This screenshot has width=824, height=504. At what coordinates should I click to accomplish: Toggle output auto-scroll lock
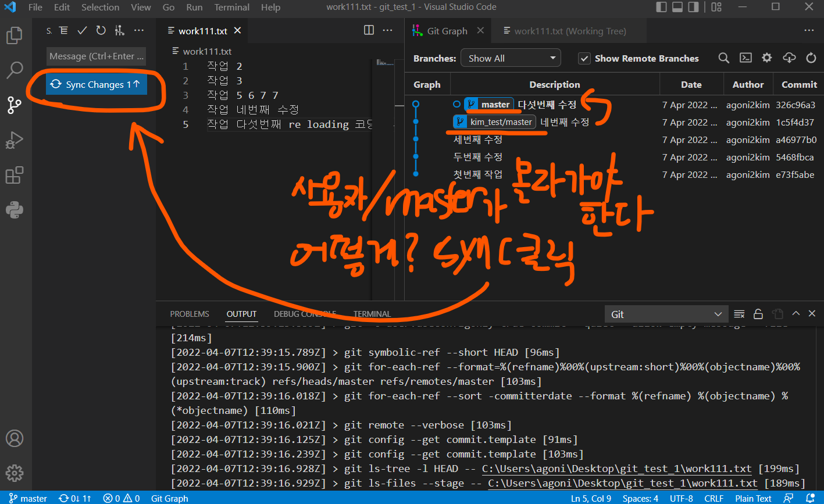tap(758, 314)
